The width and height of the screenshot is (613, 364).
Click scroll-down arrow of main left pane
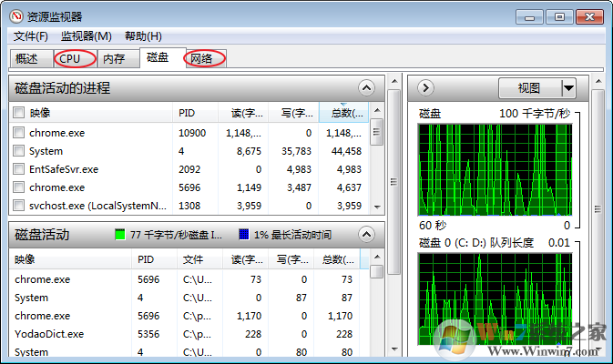click(x=394, y=349)
